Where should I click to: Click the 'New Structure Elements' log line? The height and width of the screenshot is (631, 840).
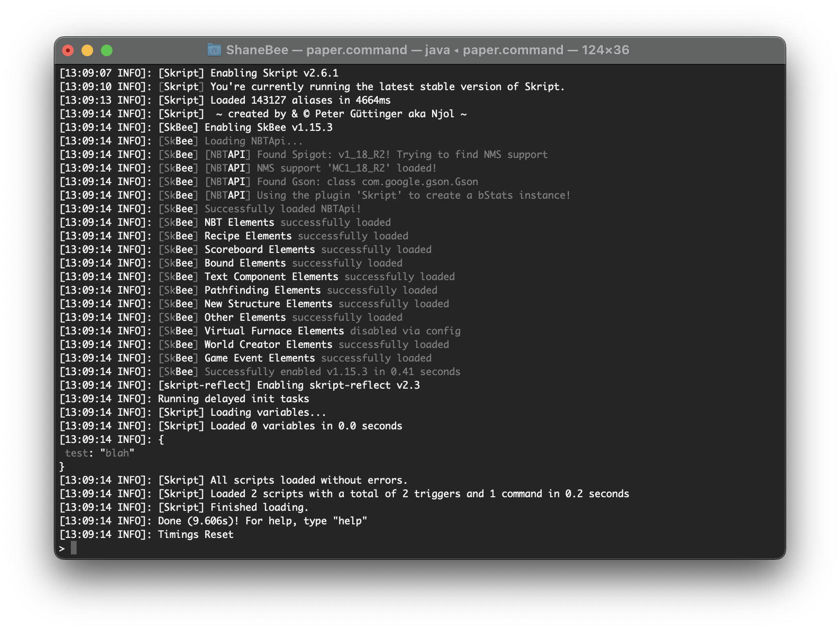(254, 304)
